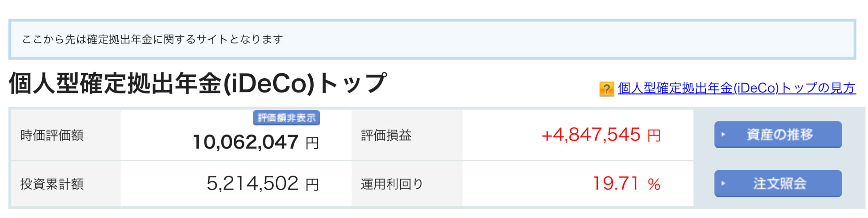Click the red 19.71 % yield value

pyautogui.click(x=627, y=184)
